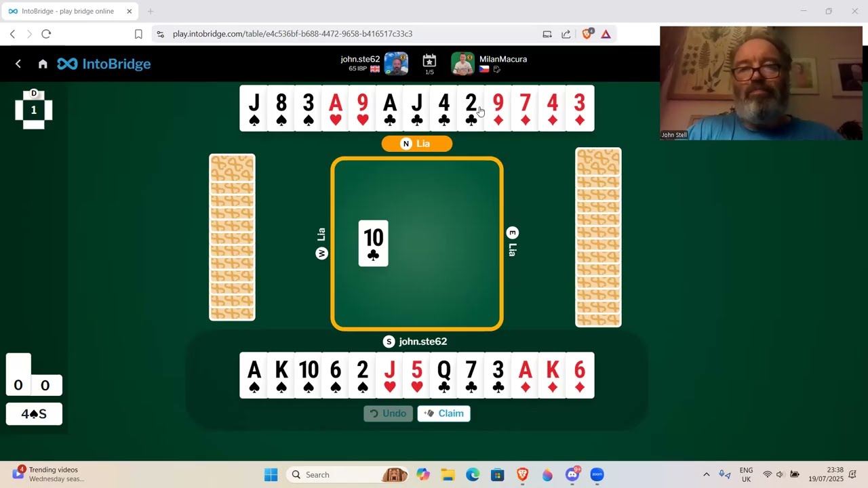Open a new browser tab

click(151, 12)
